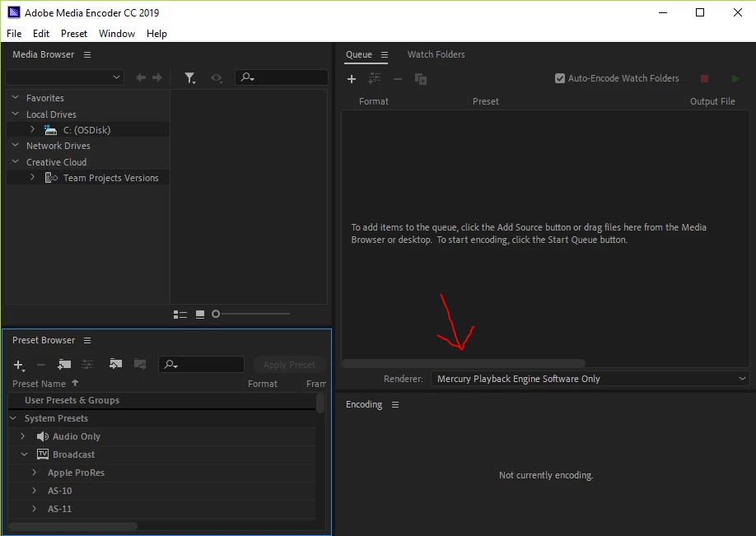Switch Media Browser to list view
Image resolution: width=756 pixels, height=536 pixels.
[x=180, y=315]
